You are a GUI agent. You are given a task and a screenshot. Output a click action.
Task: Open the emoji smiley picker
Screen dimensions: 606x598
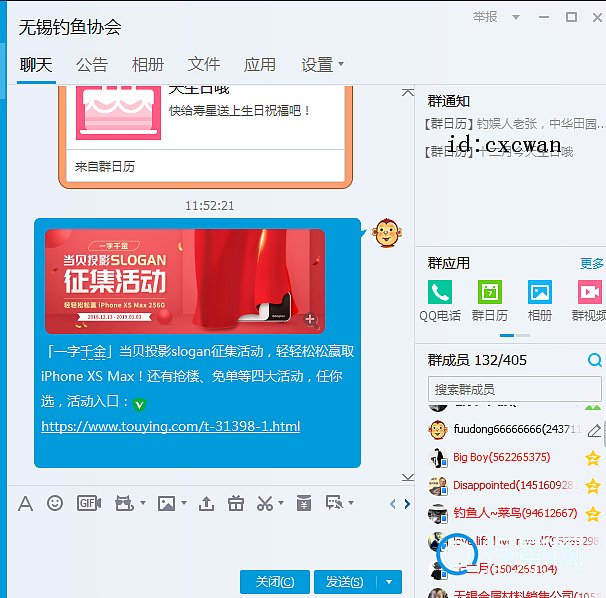(x=55, y=503)
